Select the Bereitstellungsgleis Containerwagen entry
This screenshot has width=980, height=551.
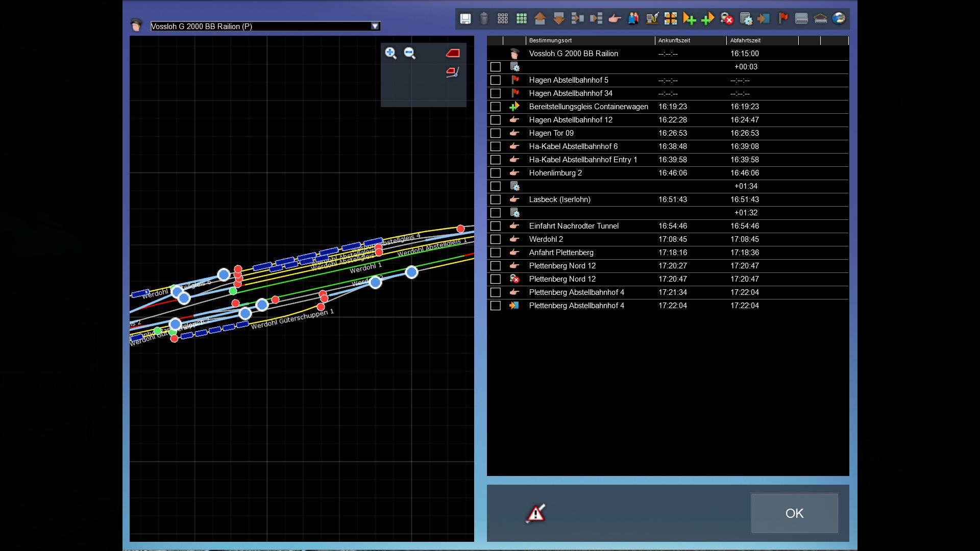[x=588, y=107]
